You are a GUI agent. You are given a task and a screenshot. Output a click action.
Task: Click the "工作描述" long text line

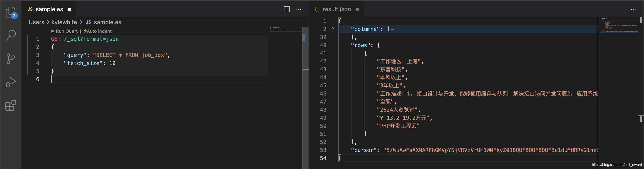click(x=487, y=94)
